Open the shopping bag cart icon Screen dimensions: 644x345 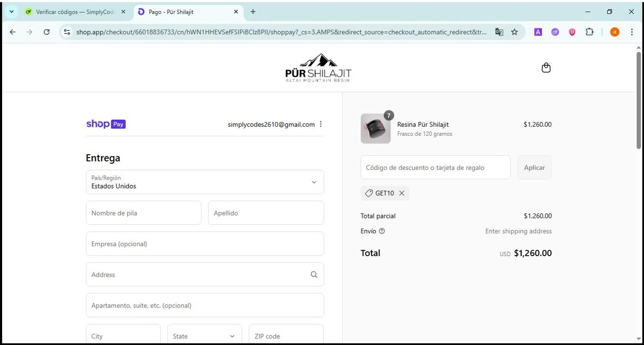pyautogui.click(x=546, y=68)
